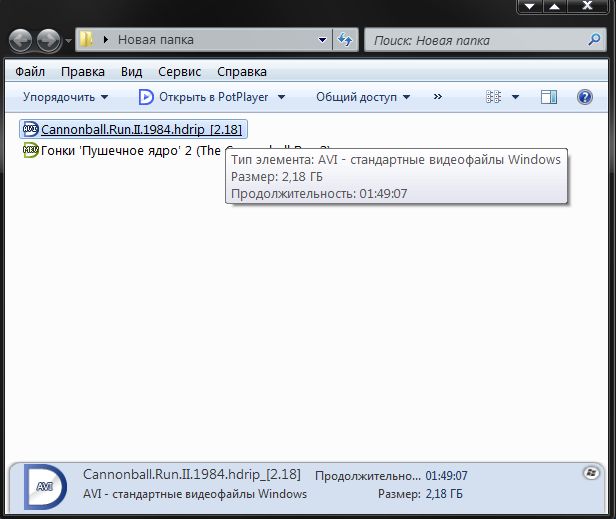Open the Справка menu
Screen dimensions: 616x519
pyautogui.click(x=242, y=72)
